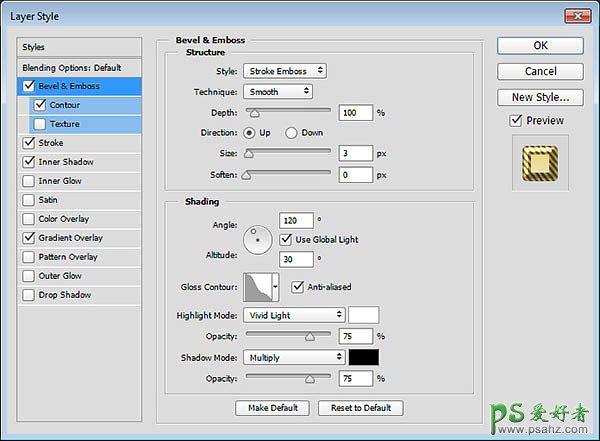Click the Angle dial circle
The width and height of the screenshot is (600, 441).
click(258, 238)
